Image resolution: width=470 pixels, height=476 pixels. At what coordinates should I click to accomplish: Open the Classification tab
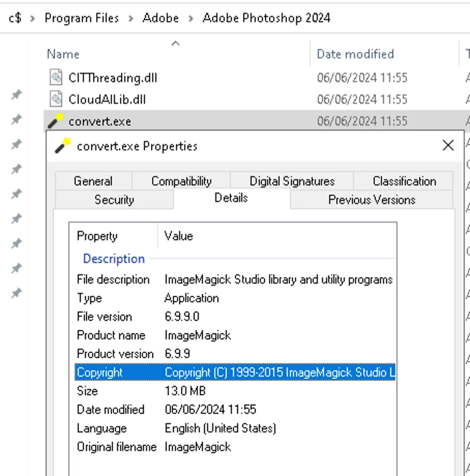(x=404, y=181)
